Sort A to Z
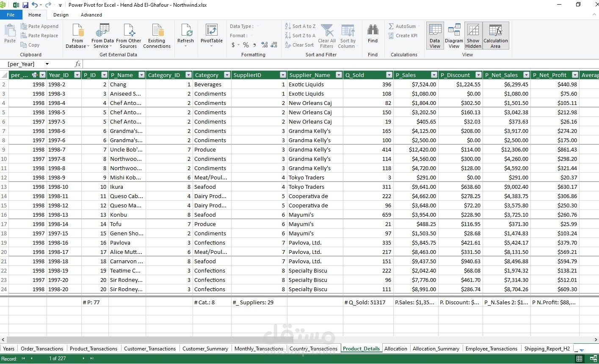The height and width of the screenshot is (364, 599). tap(300, 26)
